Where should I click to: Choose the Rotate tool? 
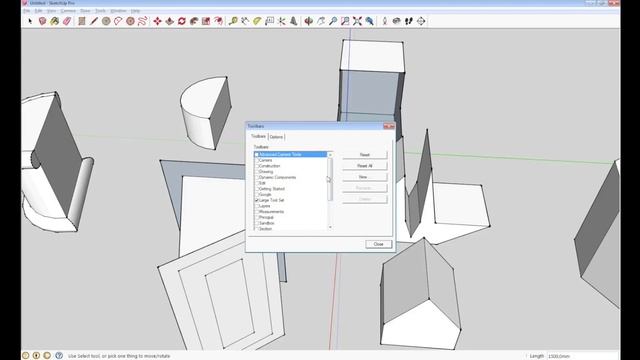[182, 21]
